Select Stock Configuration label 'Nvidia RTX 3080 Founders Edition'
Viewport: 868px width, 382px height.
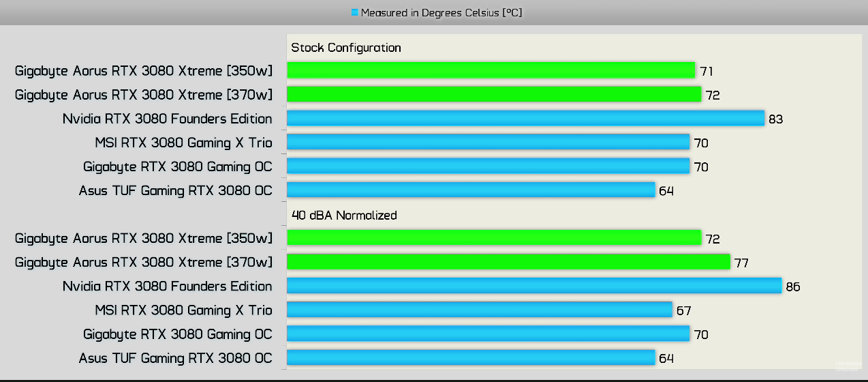point(168,119)
